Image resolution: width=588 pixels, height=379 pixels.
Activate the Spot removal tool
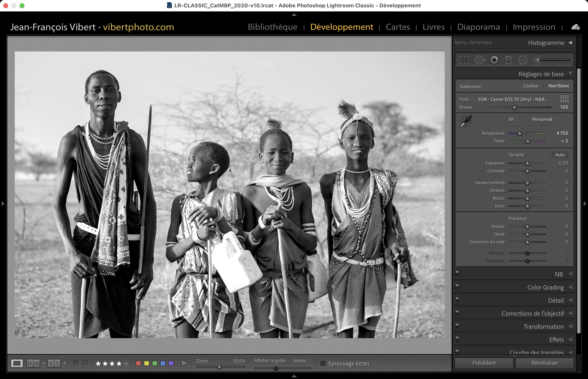click(x=480, y=60)
